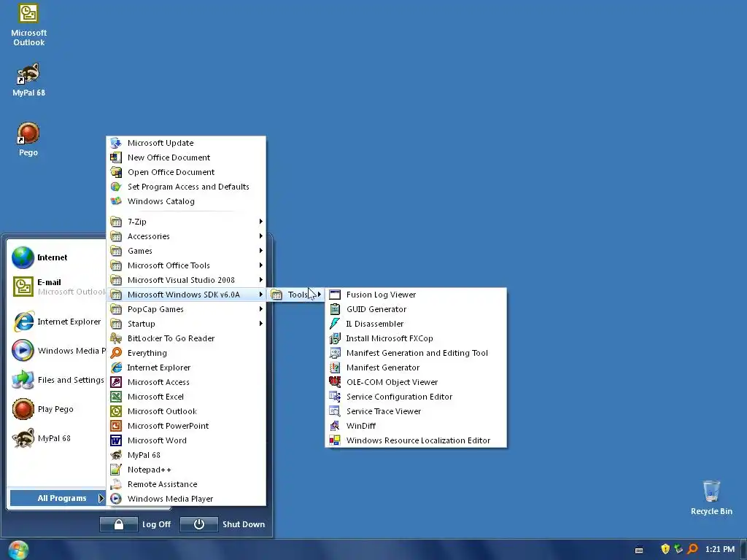747x560 pixels.
Task: Click All Programs button
Action: click(x=57, y=498)
